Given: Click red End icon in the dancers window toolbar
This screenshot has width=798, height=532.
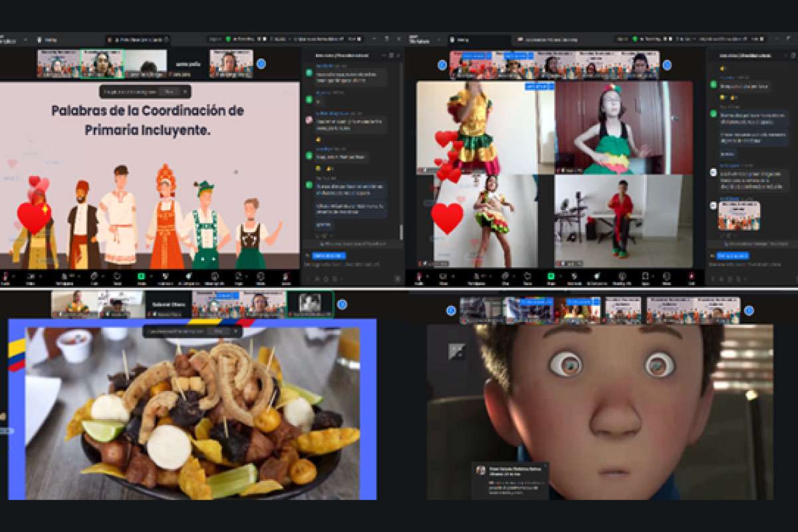Looking at the screenshot, I should 692,275.
